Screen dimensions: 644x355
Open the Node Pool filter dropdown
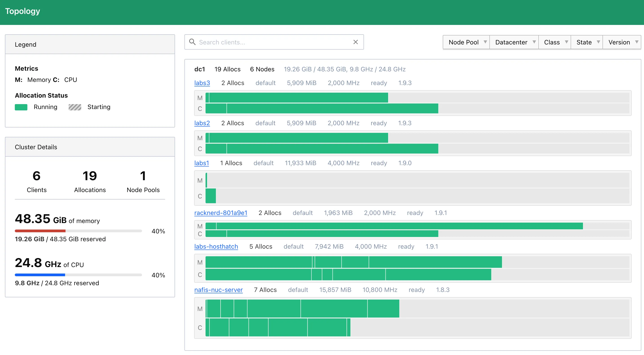(466, 42)
